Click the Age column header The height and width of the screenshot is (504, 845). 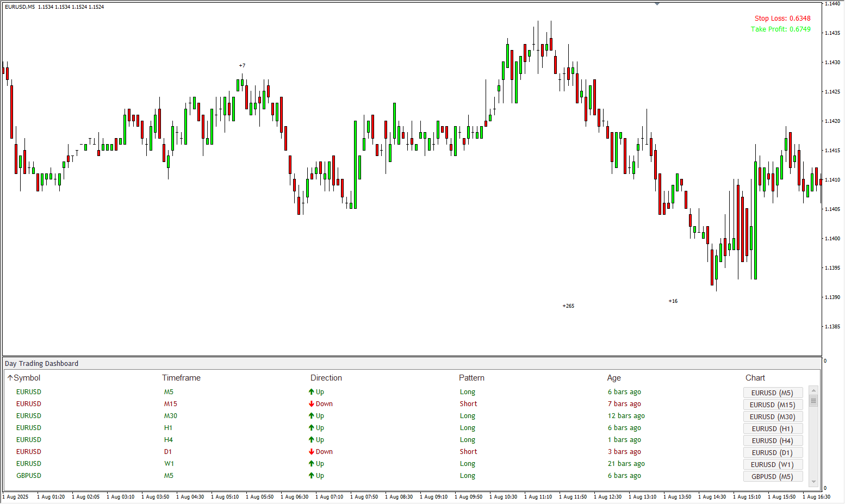click(614, 378)
